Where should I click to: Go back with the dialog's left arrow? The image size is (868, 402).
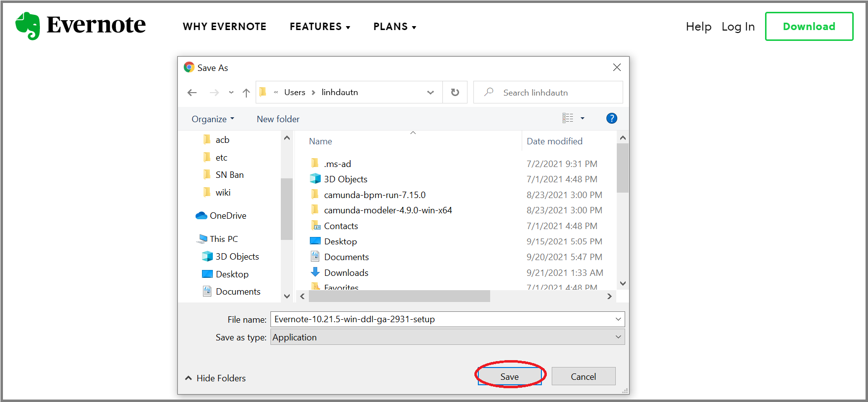click(192, 93)
